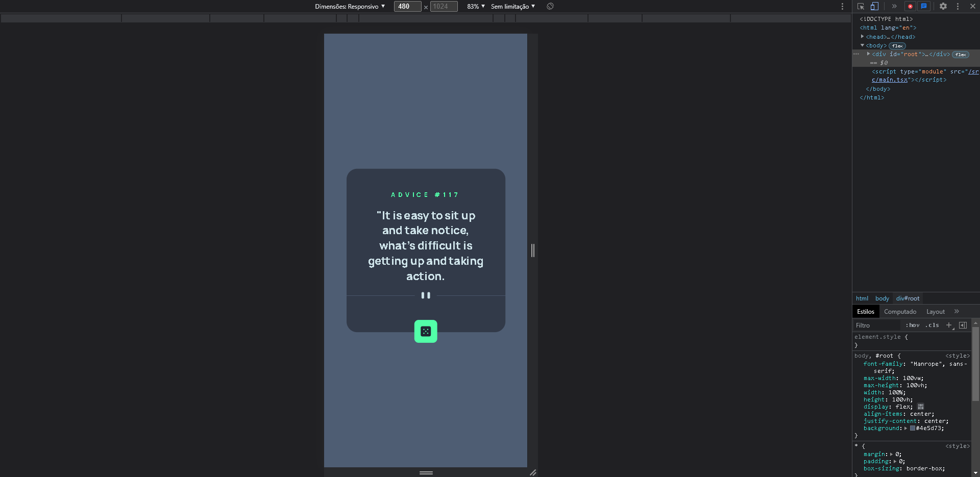Viewport: 980px width, 477px height.
Task: Open DevTools customize three-dot menu
Action: click(958, 6)
